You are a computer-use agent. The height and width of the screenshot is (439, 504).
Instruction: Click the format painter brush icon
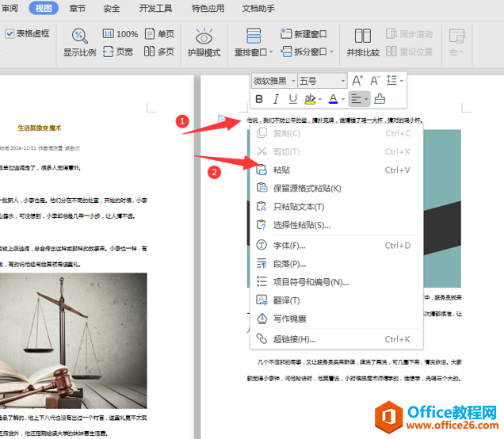point(380,99)
